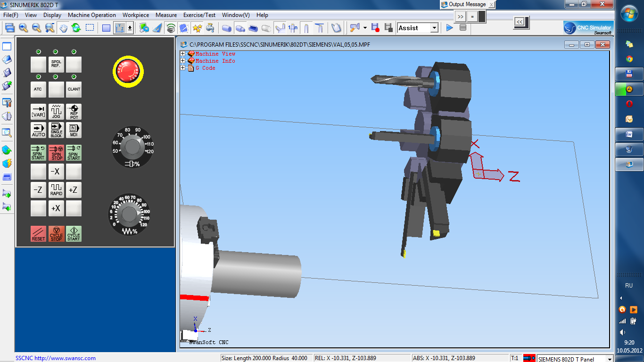Open the dropdown arrow beside camera icon
This screenshot has width=644, height=362.
point(365,28)
